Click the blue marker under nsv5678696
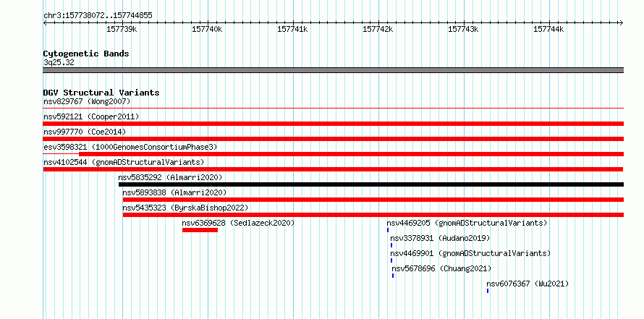The image size is (644, 319). [x=393, y=276]
